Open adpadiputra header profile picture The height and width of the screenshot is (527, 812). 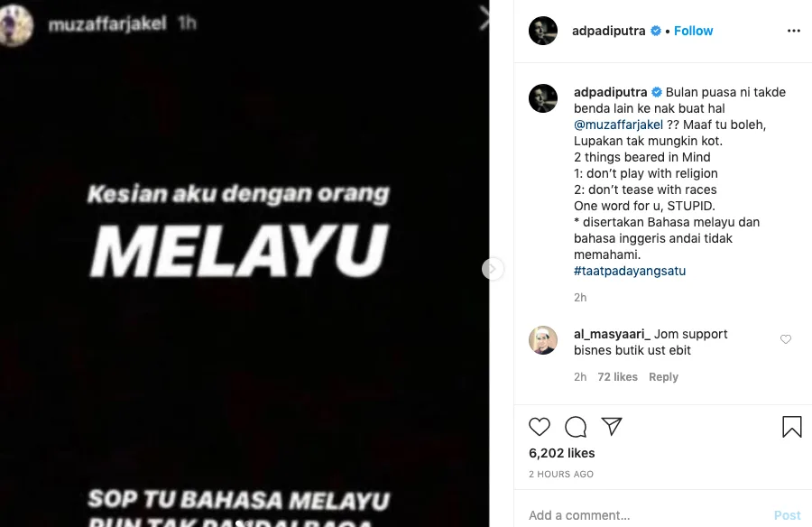click(543, 31)
